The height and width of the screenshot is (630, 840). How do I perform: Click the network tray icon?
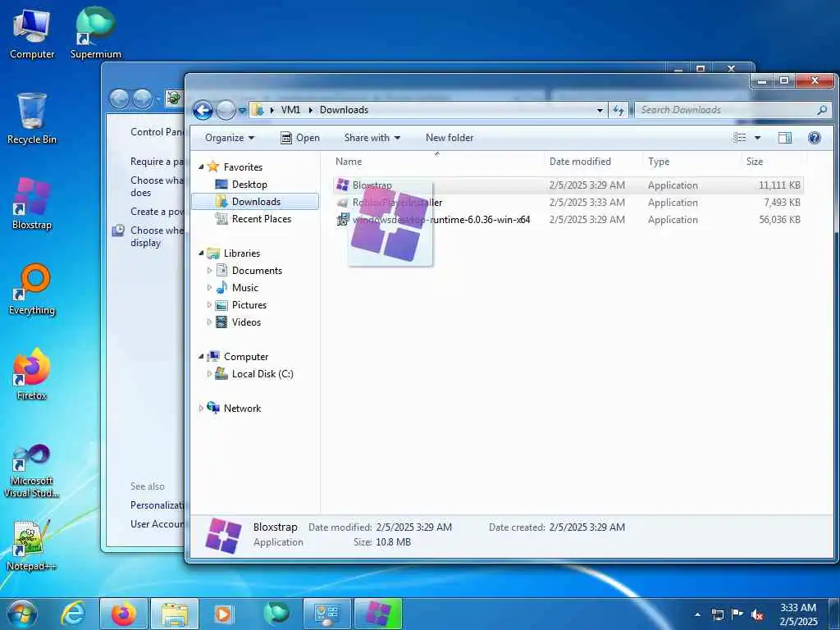[717, 614]
